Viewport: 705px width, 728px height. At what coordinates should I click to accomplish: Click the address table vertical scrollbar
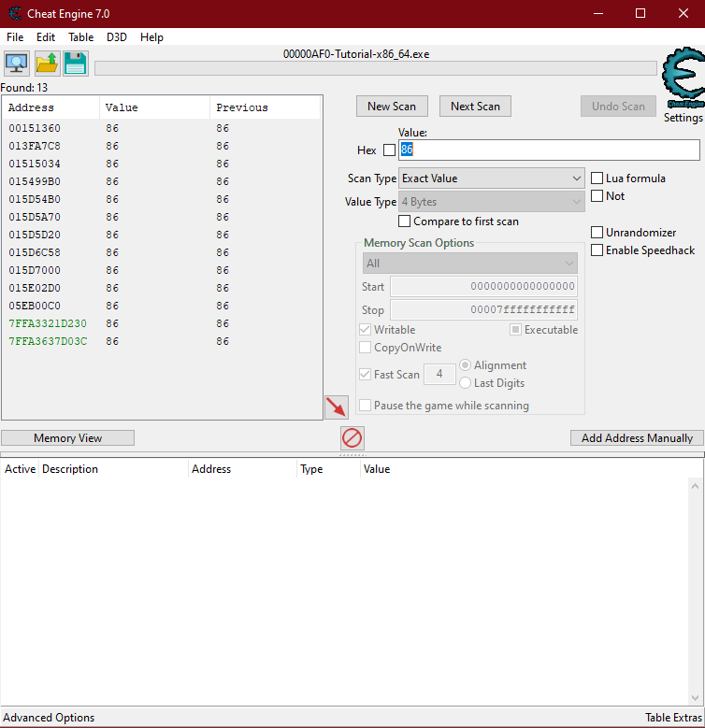[x=695, y=592]
